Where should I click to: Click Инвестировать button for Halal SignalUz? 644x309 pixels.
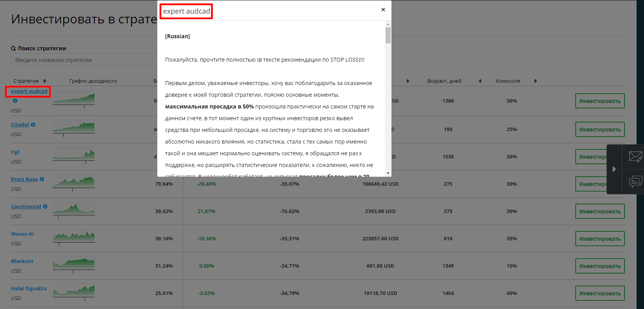600,293
